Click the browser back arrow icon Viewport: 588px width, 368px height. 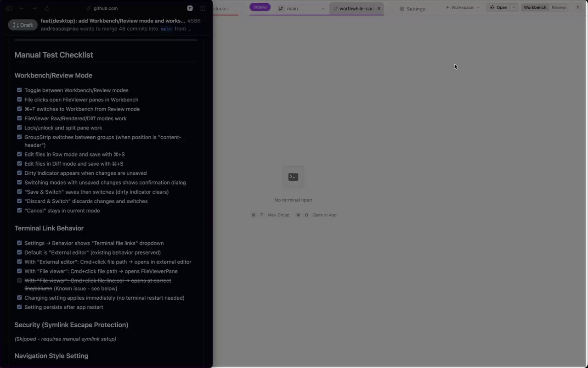tap(22, 8)
